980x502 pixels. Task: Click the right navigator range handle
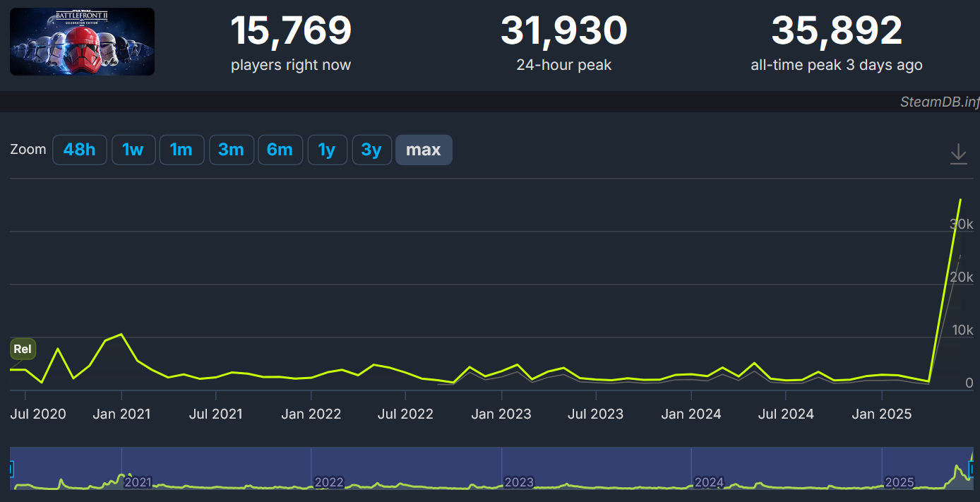click(x=971, y=469)
